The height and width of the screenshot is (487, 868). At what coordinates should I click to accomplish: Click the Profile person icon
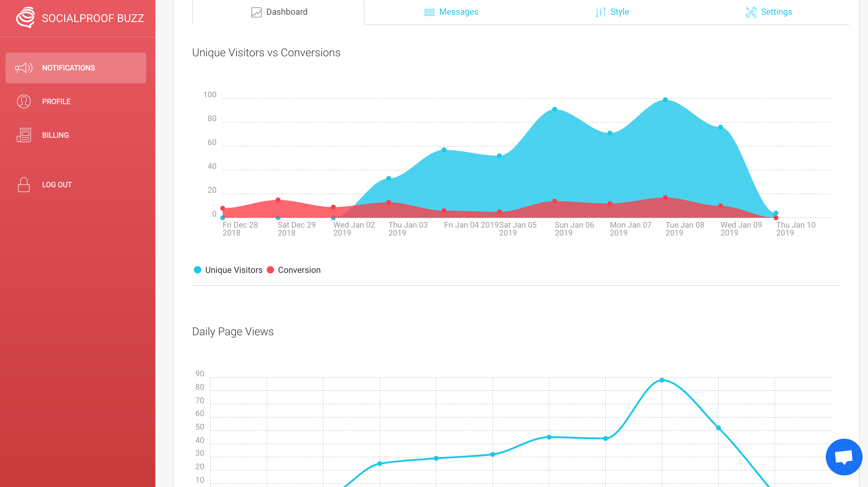coord(24,102)
